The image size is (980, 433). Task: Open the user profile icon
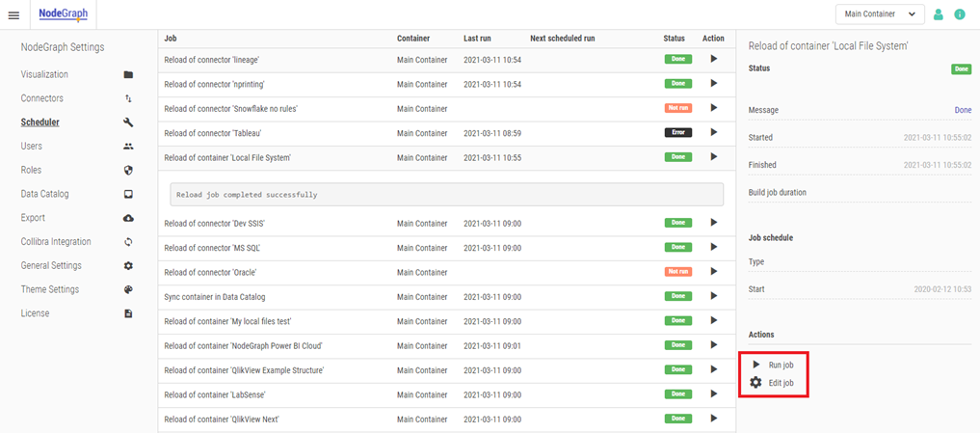(x=938, y=14)
